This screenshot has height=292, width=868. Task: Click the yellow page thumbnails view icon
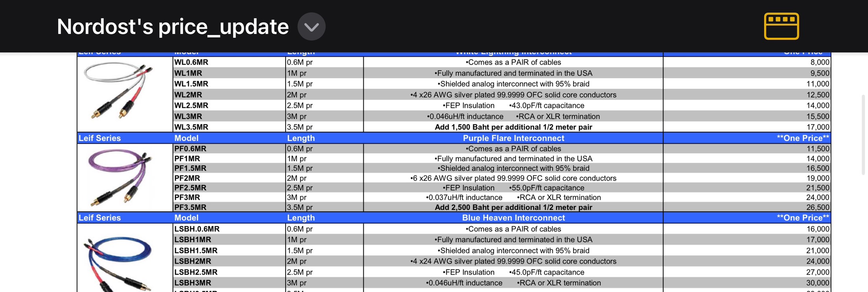pos(781,26)
